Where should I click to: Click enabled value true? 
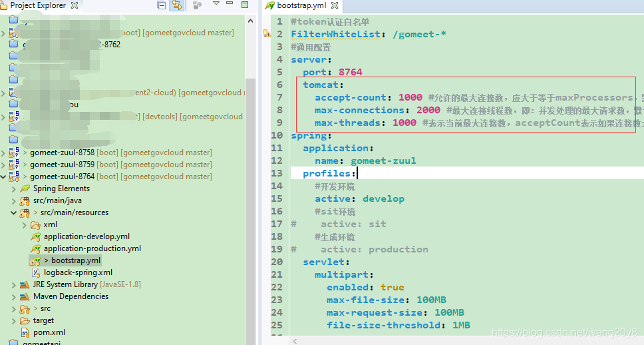tap(393, 288)
